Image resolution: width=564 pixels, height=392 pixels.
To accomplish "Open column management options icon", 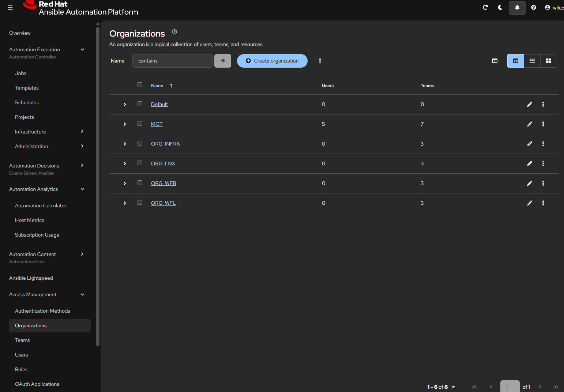I will click(x=495, y=61).
